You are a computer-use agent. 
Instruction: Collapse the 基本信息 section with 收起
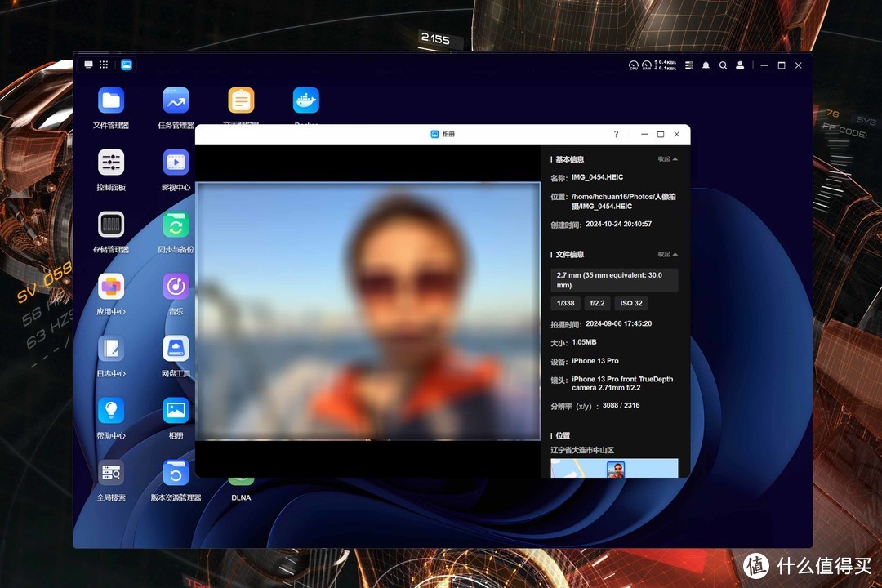tap(667, 159)
